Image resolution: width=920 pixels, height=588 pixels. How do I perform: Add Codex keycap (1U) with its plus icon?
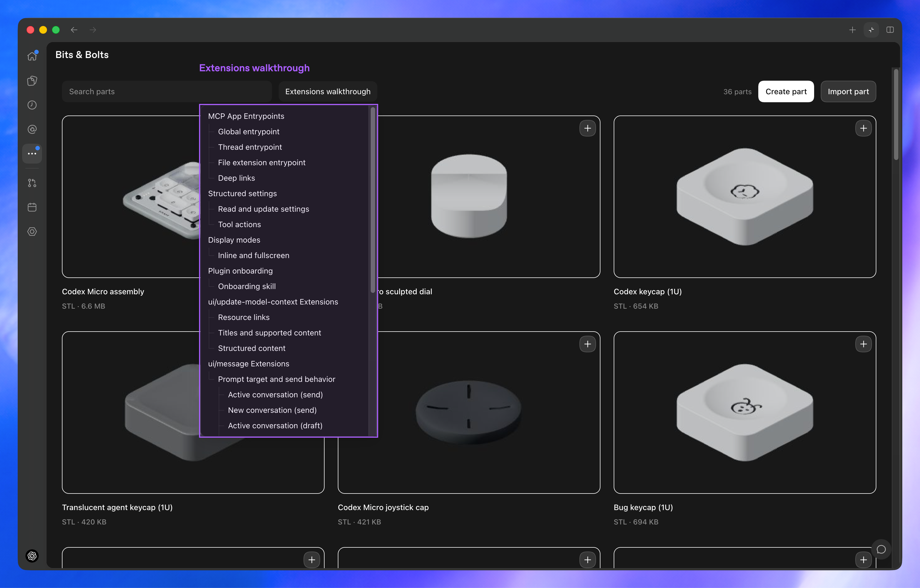pos(863,128)
